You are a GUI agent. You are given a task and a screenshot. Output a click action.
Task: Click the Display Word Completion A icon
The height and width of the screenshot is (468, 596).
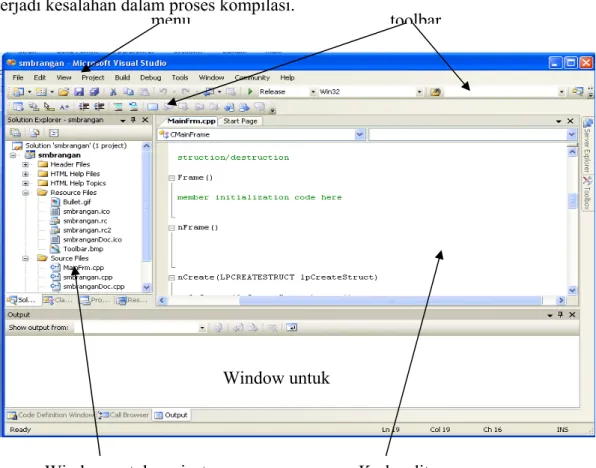tap(64, 107)
